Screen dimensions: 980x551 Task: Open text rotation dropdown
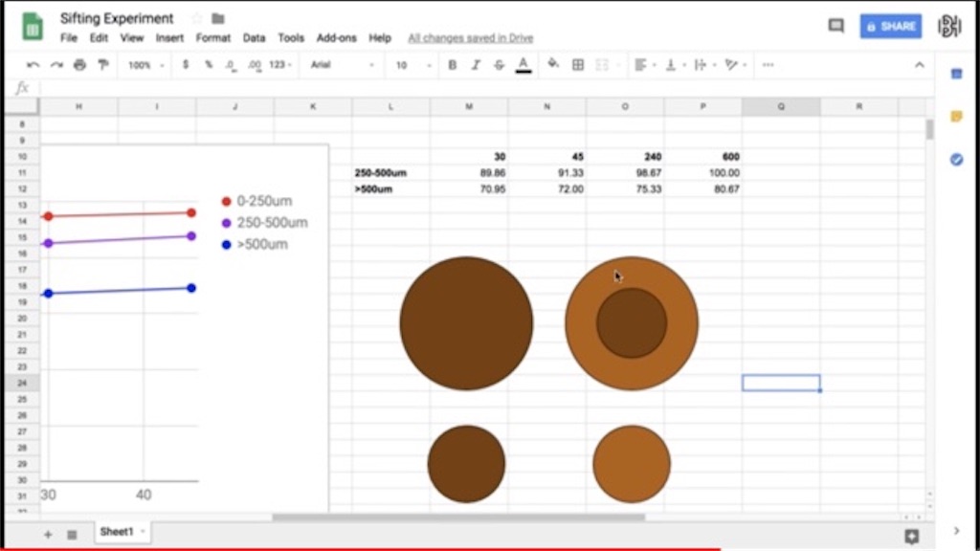735,65
